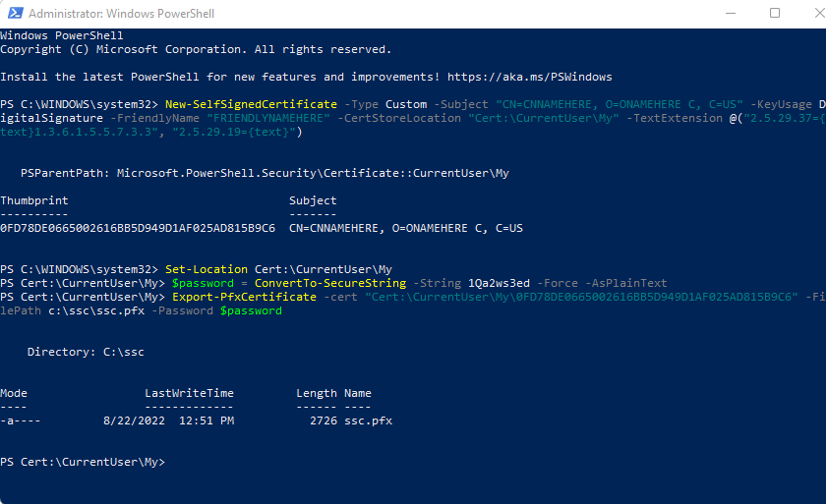Minimize the PowerShell window
827x504 pixels.
point(729,14)
